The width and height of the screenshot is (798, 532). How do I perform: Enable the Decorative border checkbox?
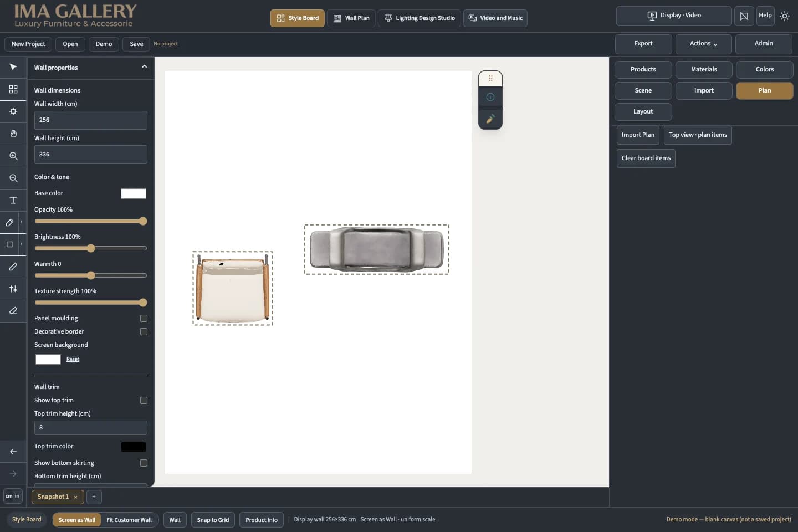click(144, 331)
